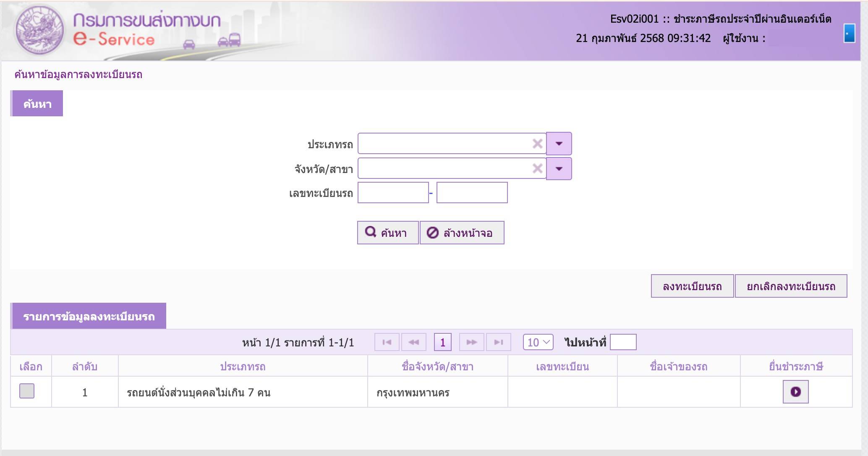Click the ยกเลิกลงทะเบียนรถ cancel registration button

[x=791, y=286]
